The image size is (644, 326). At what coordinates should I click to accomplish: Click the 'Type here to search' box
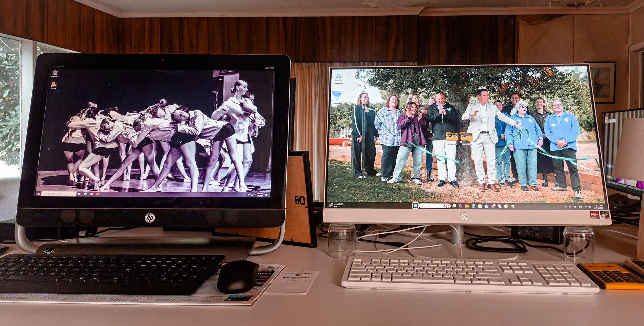click(58, 194)
